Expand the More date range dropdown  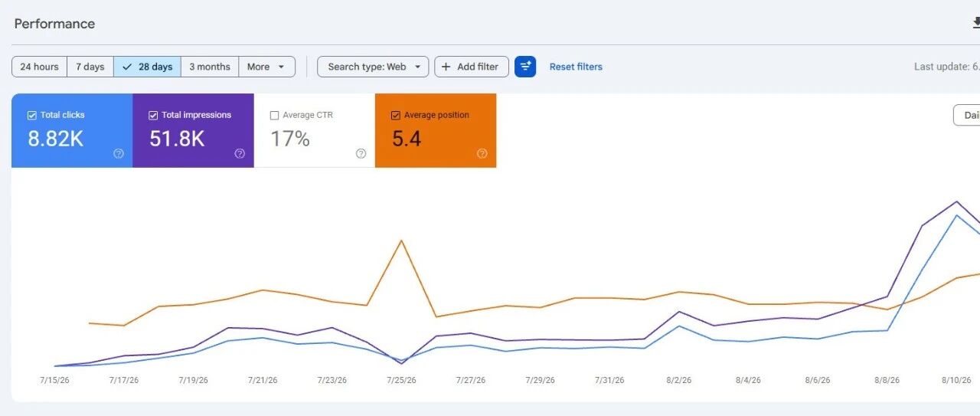267,67
